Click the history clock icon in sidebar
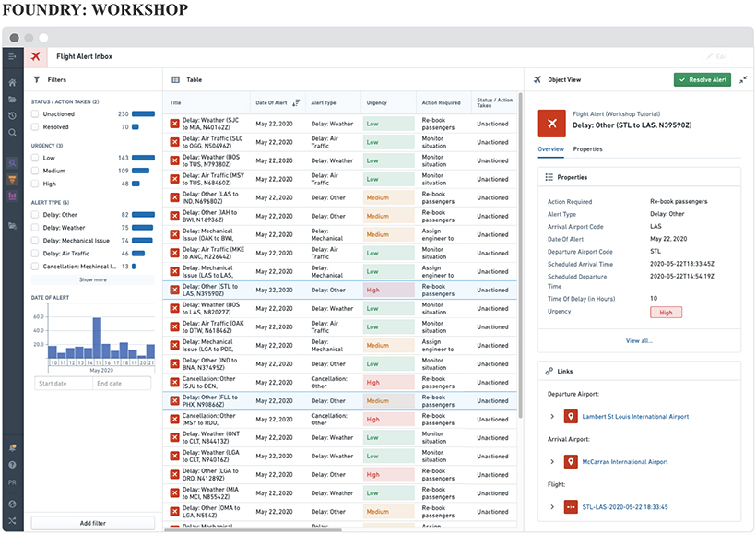756x534 pixels. tap(12, 115)
